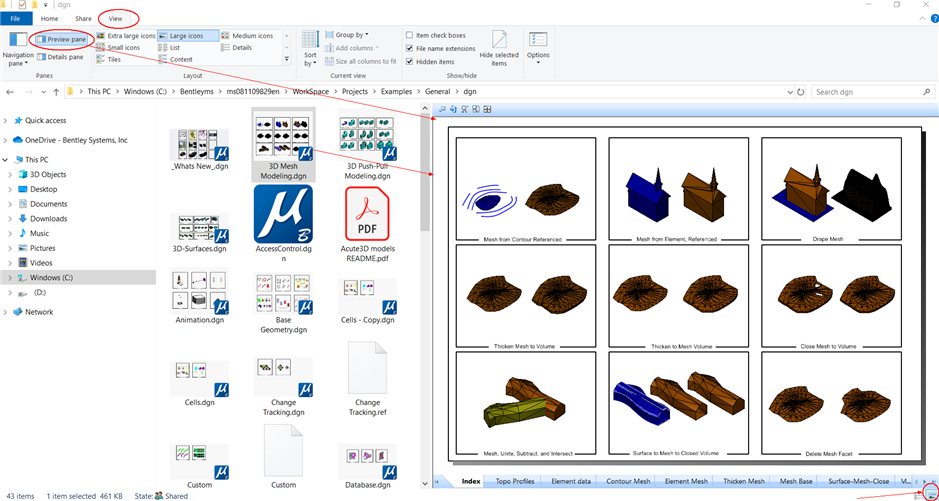Open the Share ribbon tab
This screenshot has height=501, width=939.
(83, 19)
